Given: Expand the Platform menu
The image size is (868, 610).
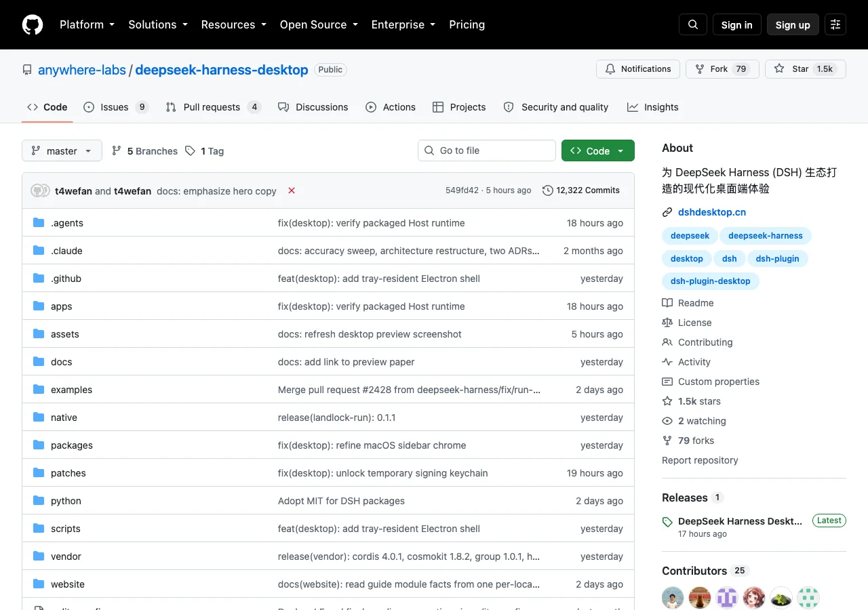Looking at the screenshot, I should point(87,24).
